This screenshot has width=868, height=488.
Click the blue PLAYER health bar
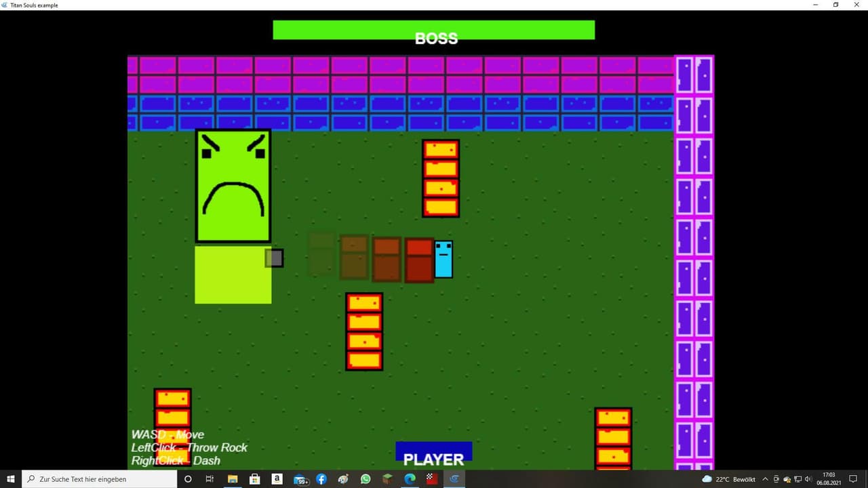[x=434, y=451]
